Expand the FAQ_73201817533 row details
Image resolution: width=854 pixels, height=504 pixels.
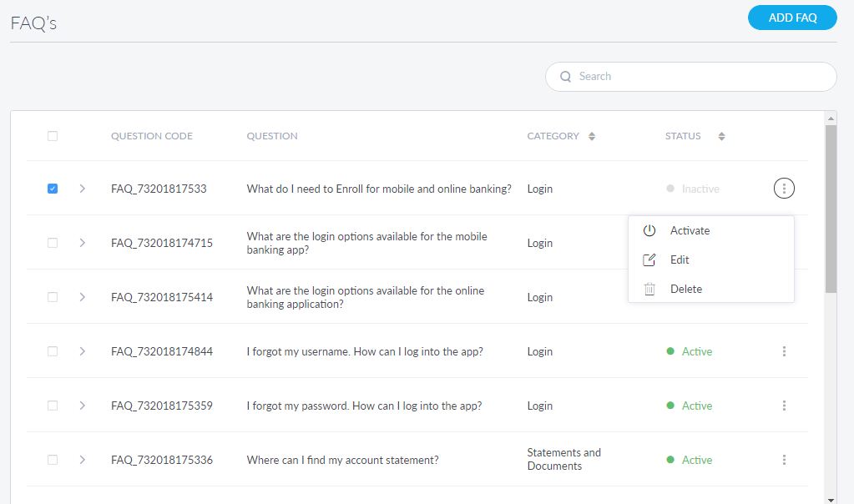tap(82, 189)
